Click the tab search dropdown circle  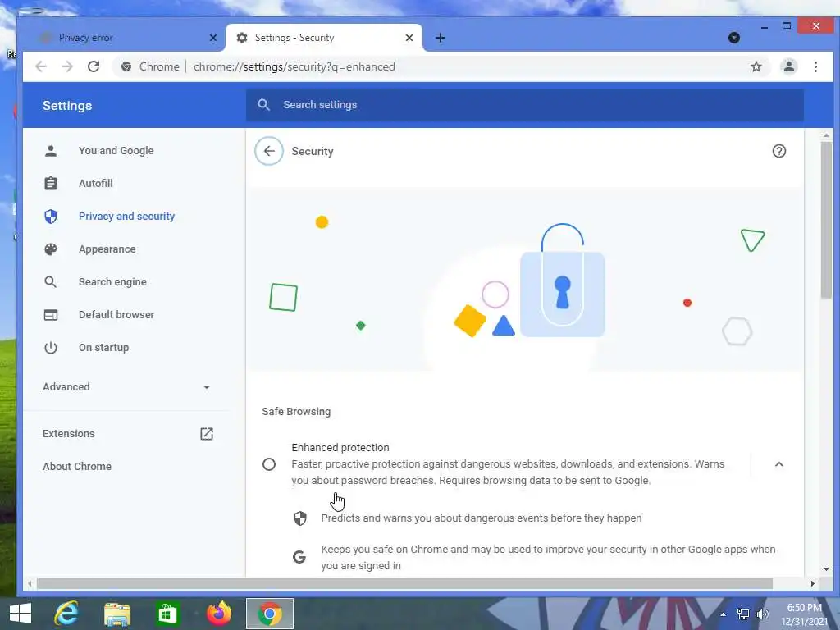(734, 38)
